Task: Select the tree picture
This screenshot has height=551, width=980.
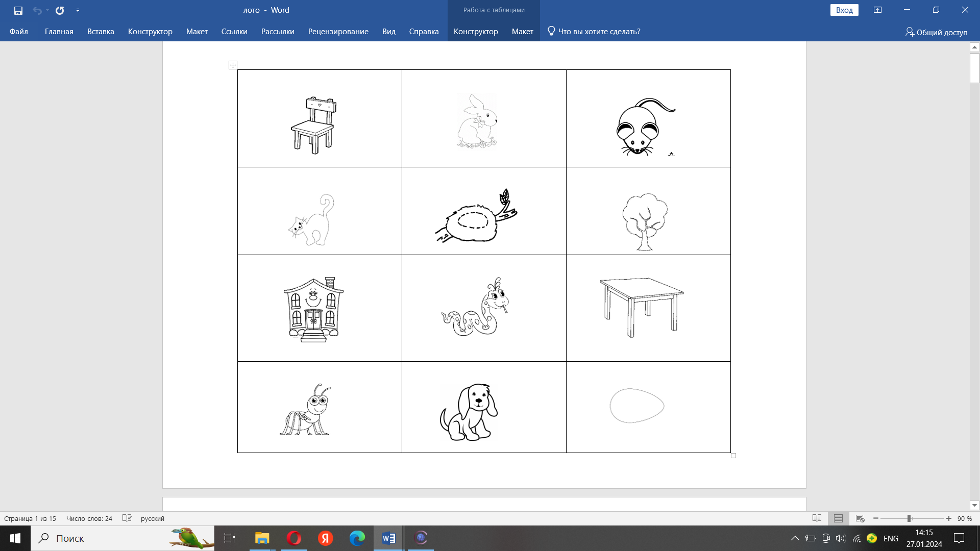Action: point(645,222)
